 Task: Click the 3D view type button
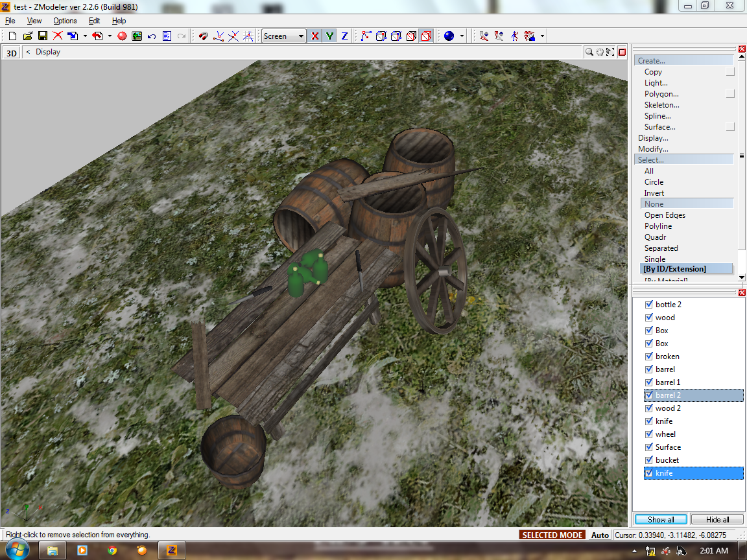[12, 53]
